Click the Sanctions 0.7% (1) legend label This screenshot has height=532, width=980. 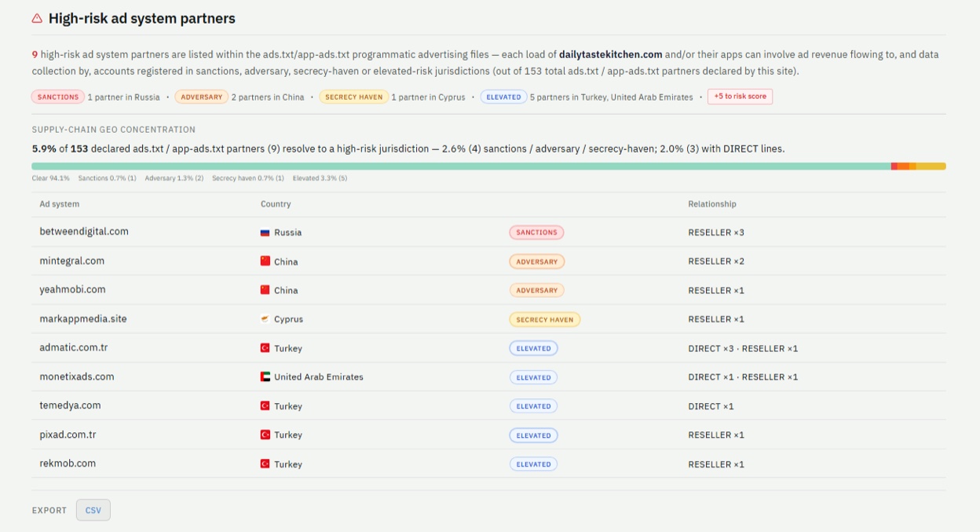point(107,178)
